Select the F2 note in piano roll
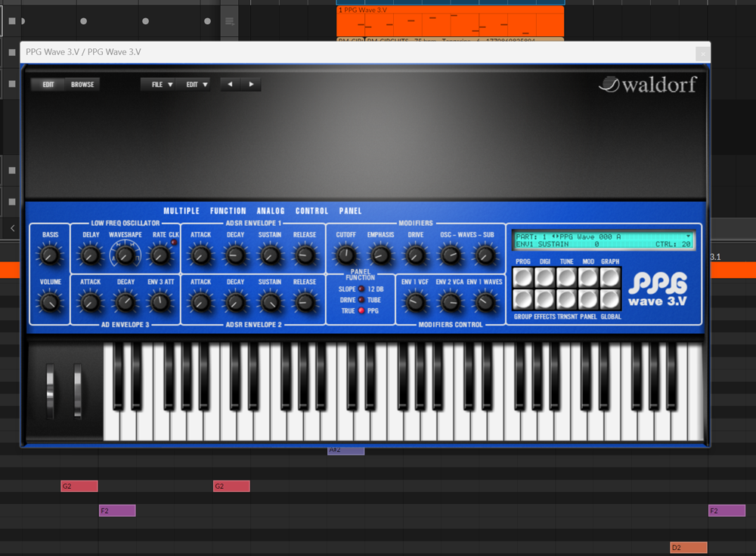The image size is (756, 556). (117, 511)
